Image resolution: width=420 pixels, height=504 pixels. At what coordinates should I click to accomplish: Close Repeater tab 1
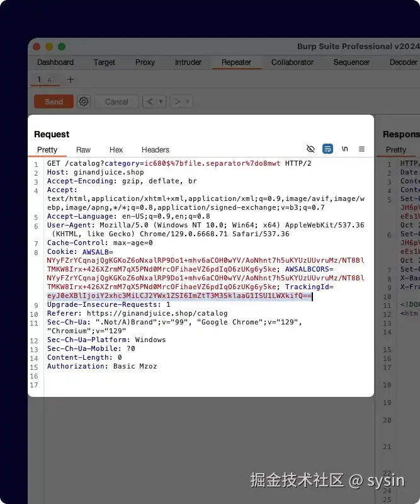pyautogui.click(x=50, y=79)
